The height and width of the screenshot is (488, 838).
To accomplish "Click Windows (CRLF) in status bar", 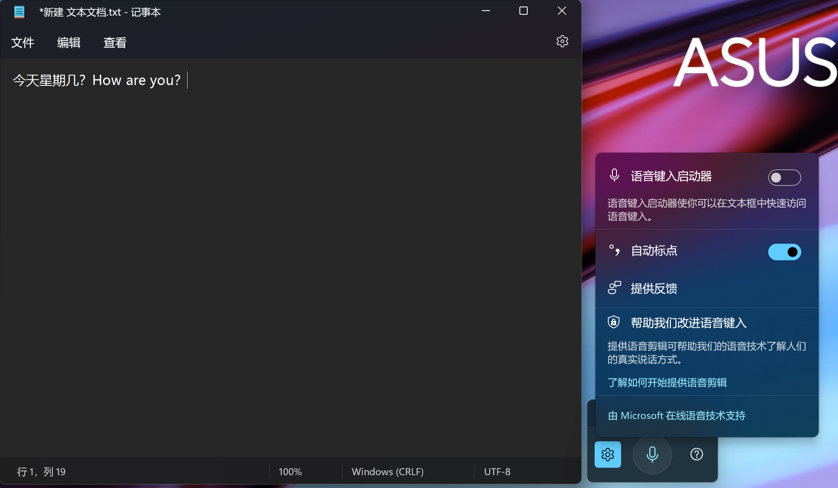I will 387,471.
